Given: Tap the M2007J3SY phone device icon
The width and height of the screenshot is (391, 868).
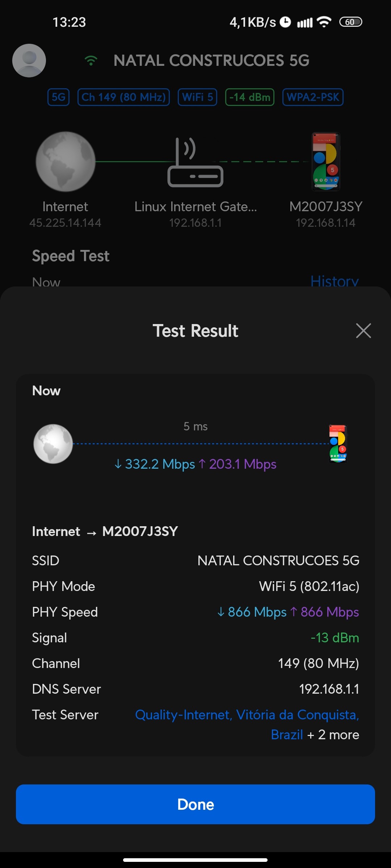Looking at the screenshot, I should point(326,161).
